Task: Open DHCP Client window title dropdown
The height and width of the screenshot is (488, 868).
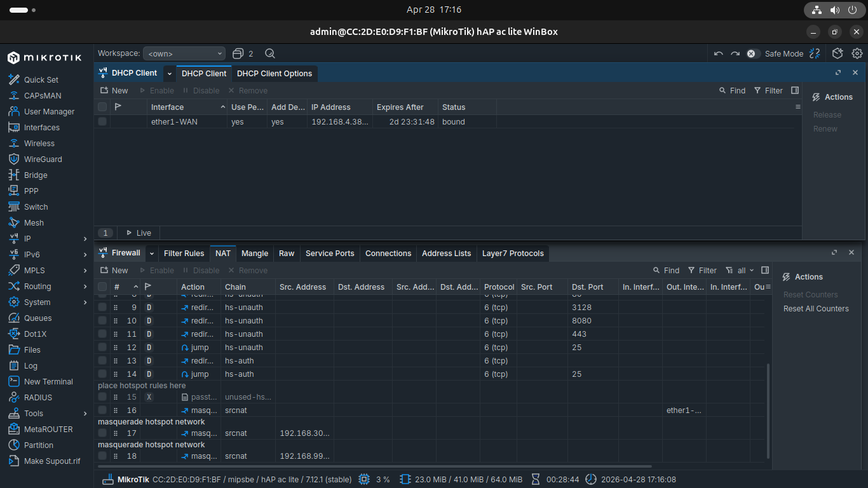Action: pyautogui.click(x=170, y=73)
